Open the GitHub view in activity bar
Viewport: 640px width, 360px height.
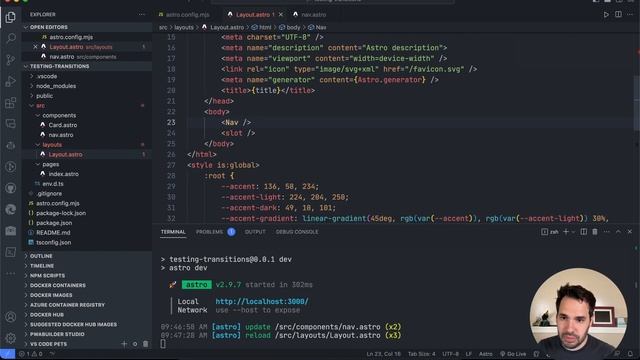[x=11, y=188]
